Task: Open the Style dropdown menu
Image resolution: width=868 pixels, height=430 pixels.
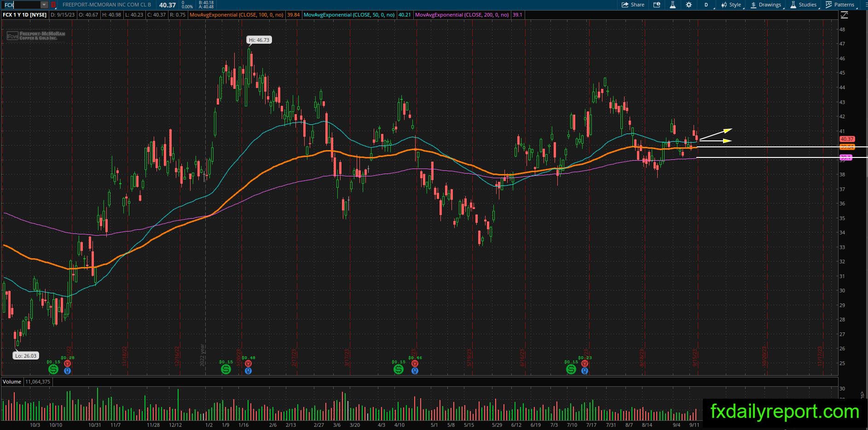Action: click(x=731, y=5)
